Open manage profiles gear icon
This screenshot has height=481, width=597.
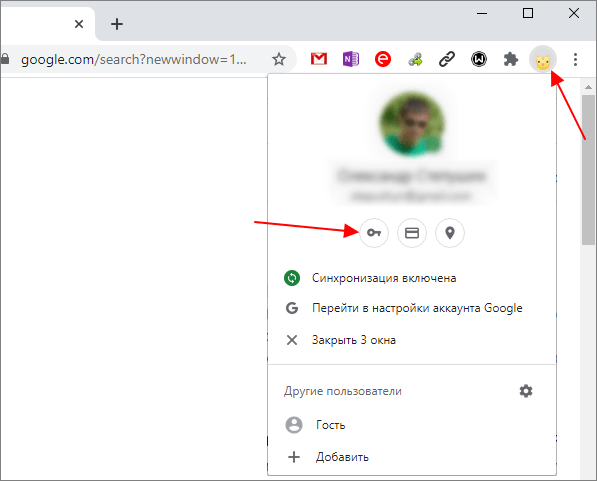point(526,391)
